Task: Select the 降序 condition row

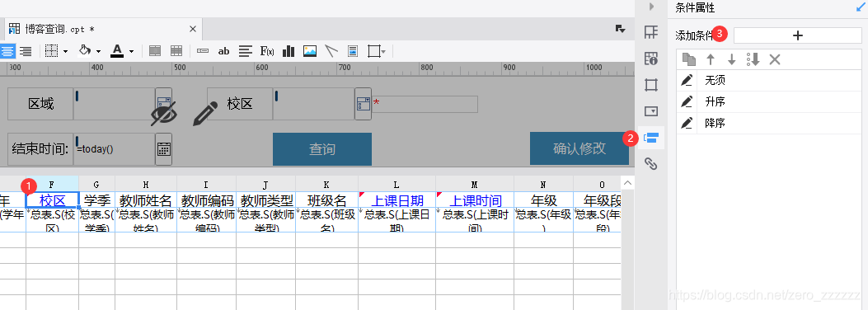Action: click(769, 124)
